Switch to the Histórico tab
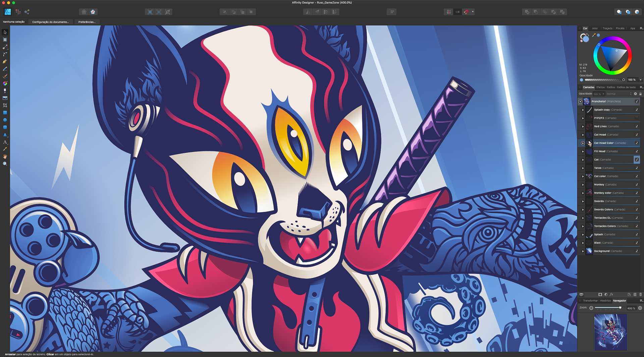The width and height of the screenshot is (644, 357). tap(605, 301)
